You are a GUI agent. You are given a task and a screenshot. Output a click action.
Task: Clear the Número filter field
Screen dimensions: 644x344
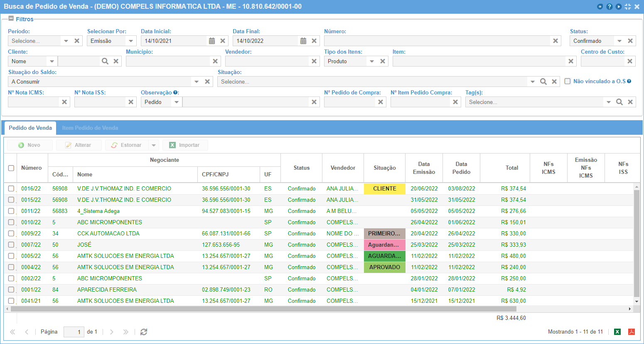[x=556, y=41]
